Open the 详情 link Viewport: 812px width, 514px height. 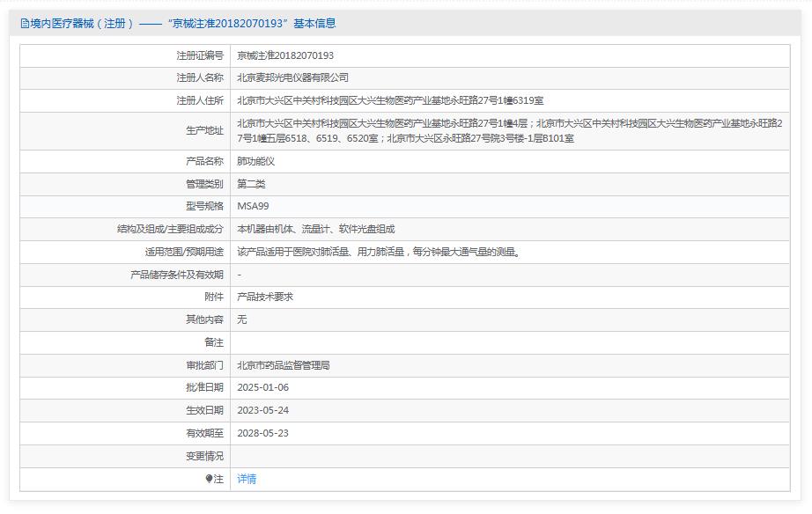[x=247, y=479]
